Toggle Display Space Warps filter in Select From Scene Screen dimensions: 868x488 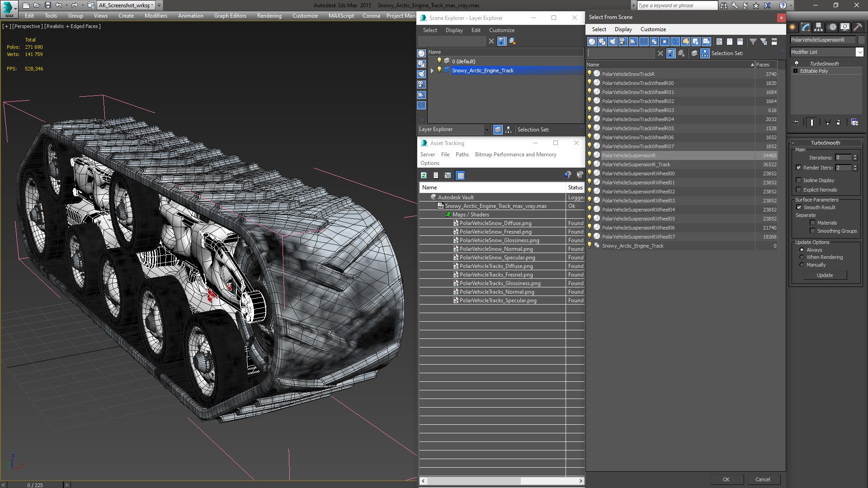tap(644, 42)
